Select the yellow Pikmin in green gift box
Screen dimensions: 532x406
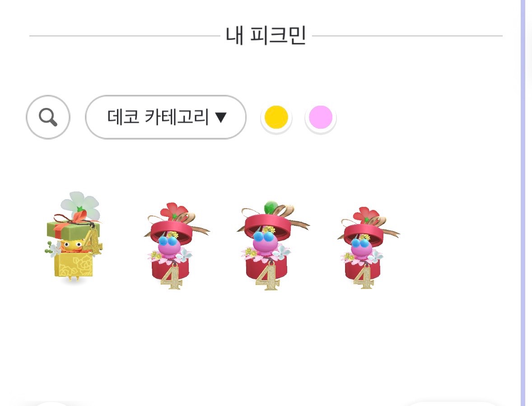[x=74, y=238]
